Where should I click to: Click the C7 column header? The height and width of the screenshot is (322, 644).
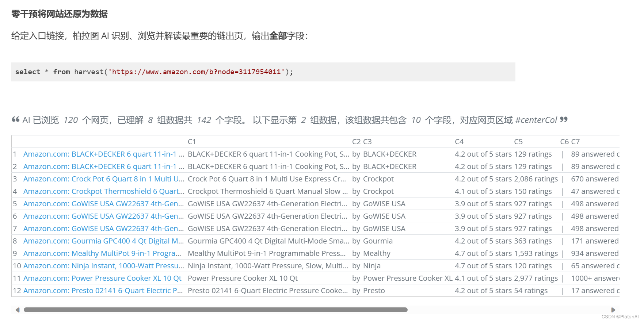[x=575, y=142]
